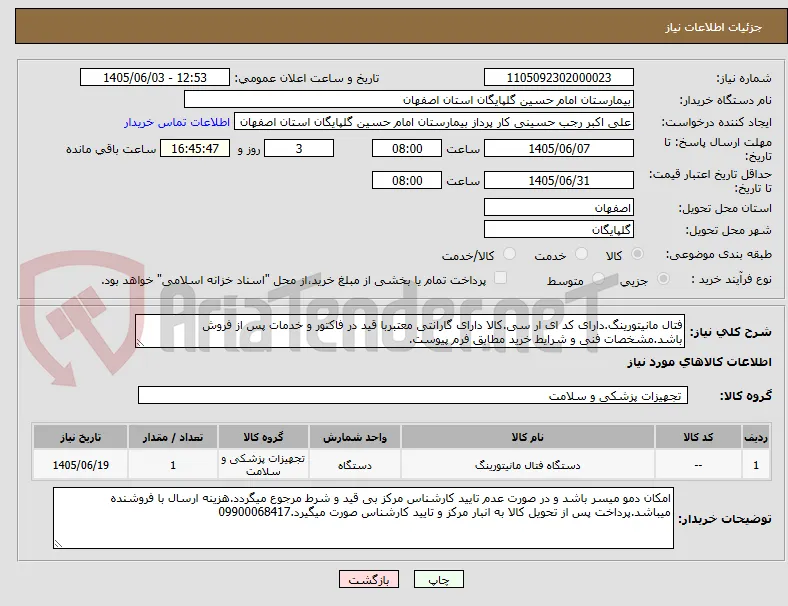Click the cell دستگاه فتال مانیتورینگ
Viewport: 788px width, 606px height.
[528, 465]
